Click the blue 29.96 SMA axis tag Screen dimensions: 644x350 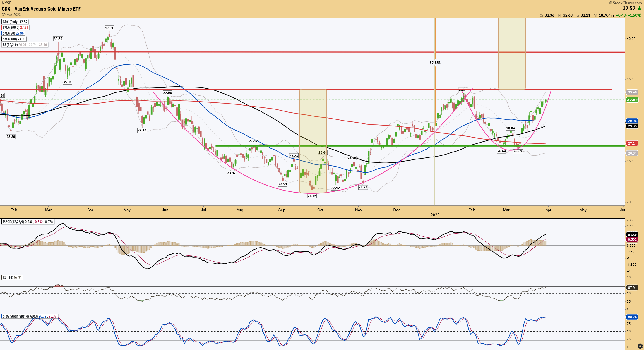point(632,121)
